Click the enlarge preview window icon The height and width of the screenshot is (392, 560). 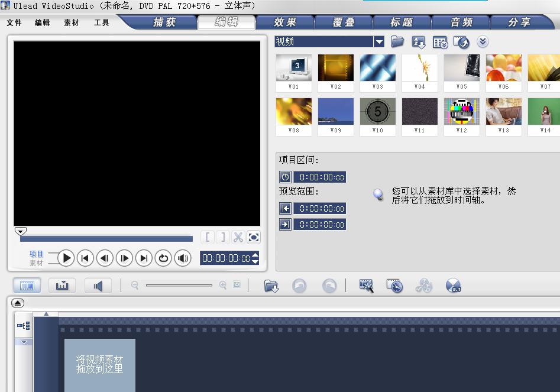click(254, 237)
